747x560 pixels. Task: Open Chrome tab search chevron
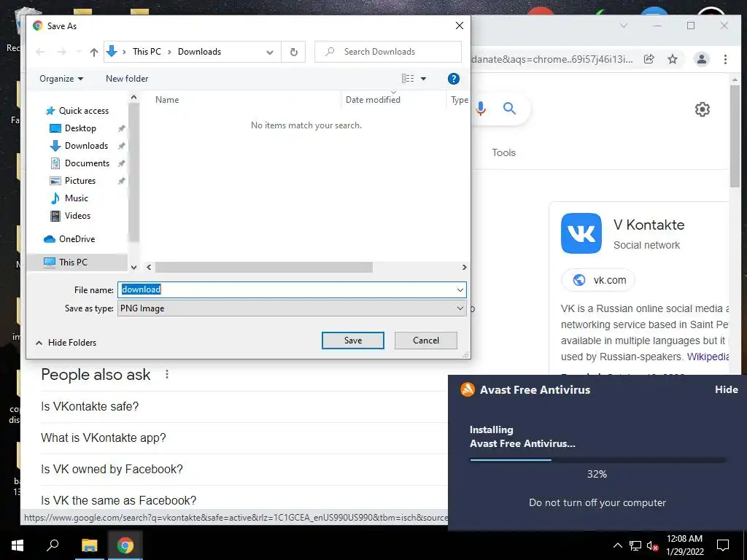[x=624, y=26]
